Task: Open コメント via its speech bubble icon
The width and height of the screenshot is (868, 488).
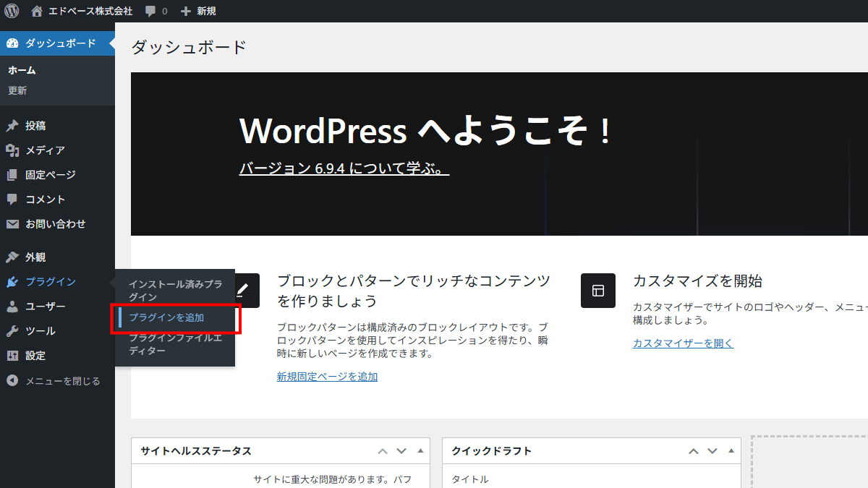Action: click(12, 199)
